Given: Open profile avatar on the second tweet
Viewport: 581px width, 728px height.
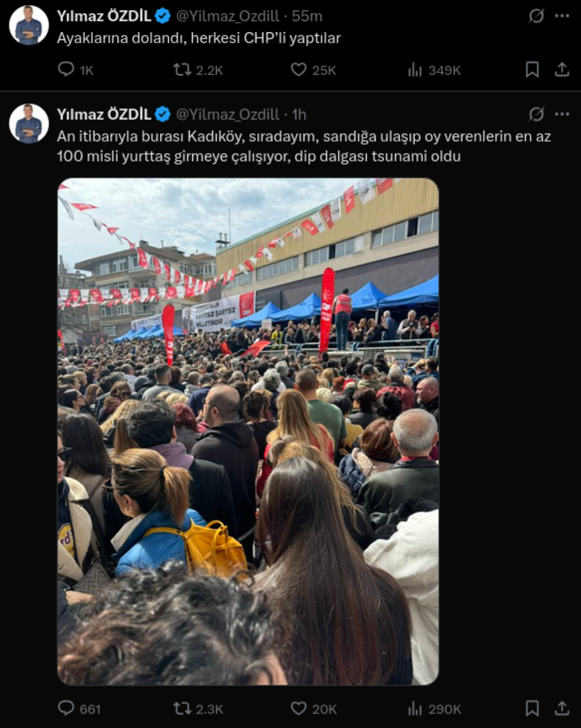Looking at the screenshot, I should [28, 123].
